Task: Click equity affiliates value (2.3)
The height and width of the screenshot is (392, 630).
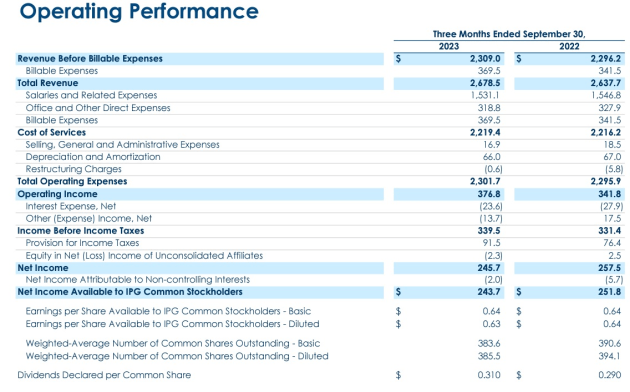Action: click(x=493, y=256)
